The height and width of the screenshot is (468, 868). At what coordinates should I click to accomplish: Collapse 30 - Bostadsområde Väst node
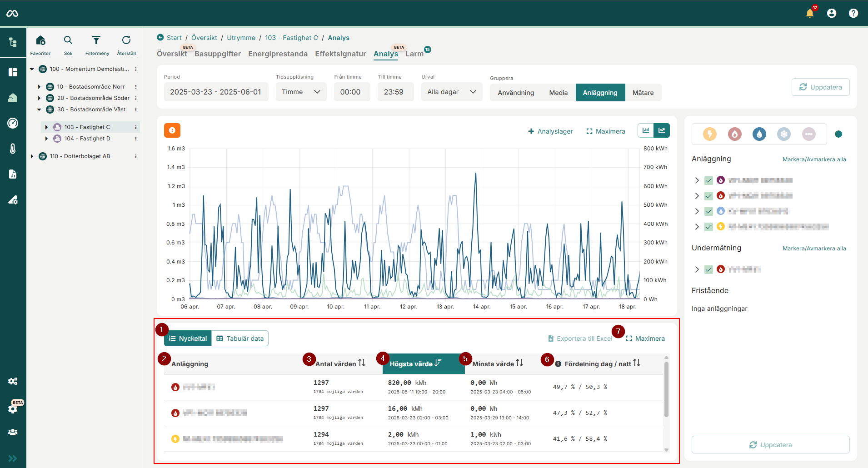39,110
